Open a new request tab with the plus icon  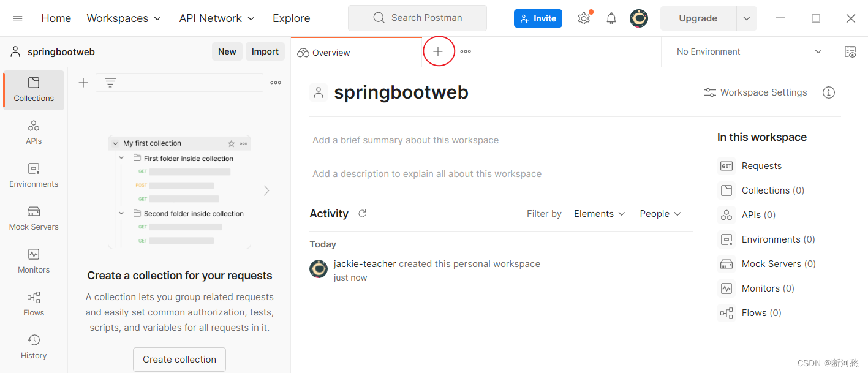coord(439,51)
